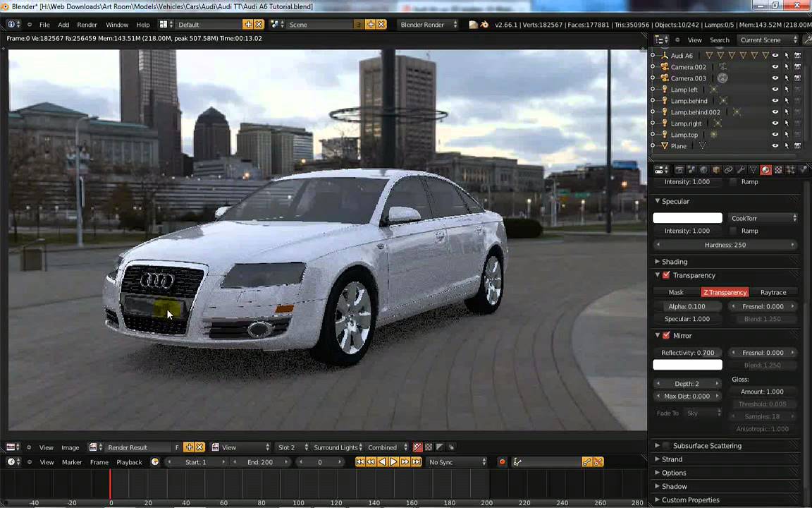Enable the Specular Ramp checkbox

click(x=733, y=231)
